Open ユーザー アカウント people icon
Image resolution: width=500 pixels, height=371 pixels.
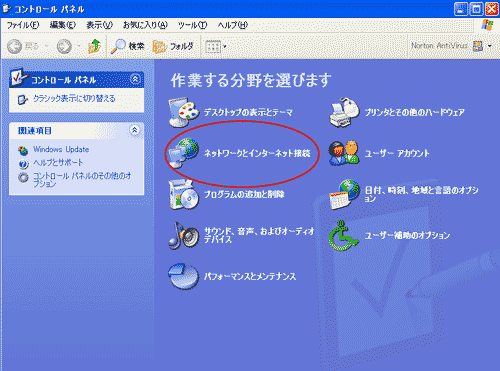(x=344, y=153)
